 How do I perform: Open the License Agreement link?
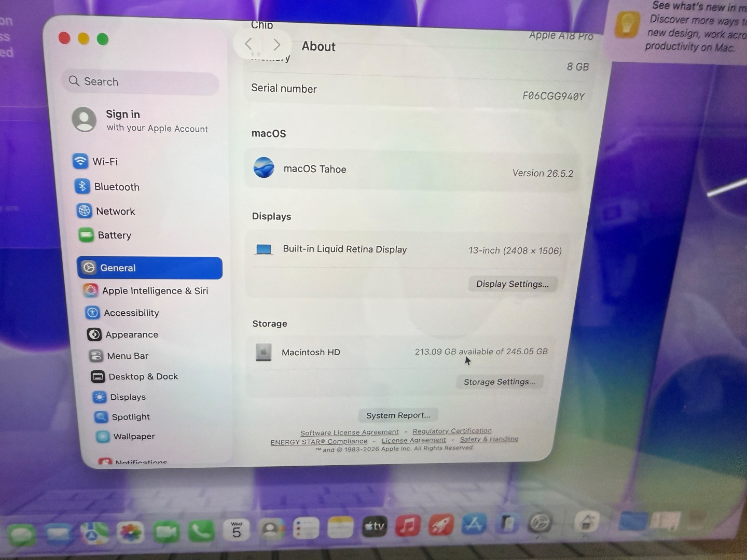click(414, 440)
